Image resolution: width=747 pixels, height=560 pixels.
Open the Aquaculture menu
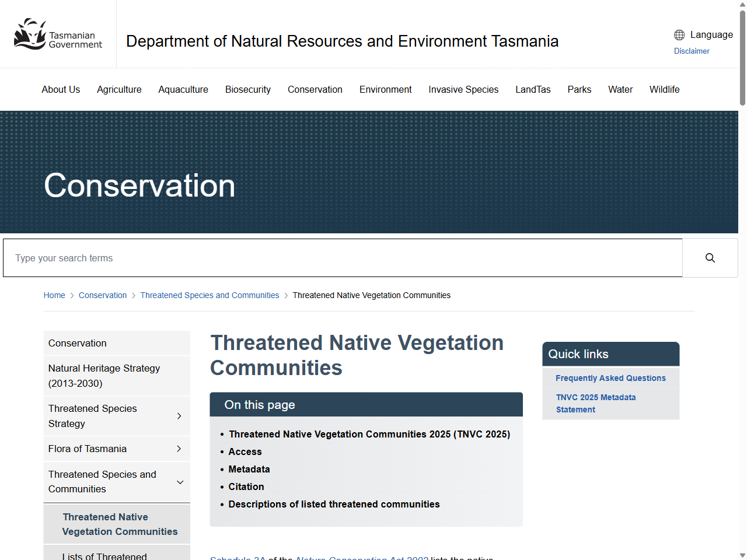click(x=183, y=89)
